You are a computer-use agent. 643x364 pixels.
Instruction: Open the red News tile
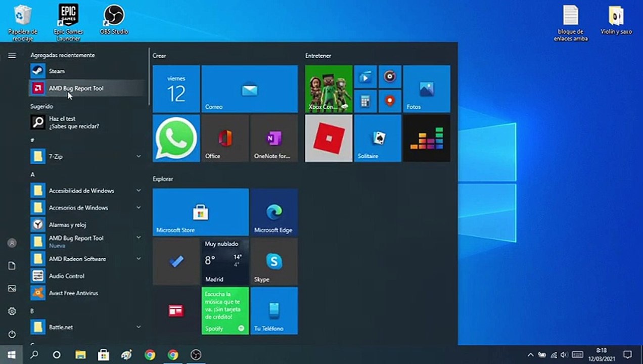pos(176,310)
